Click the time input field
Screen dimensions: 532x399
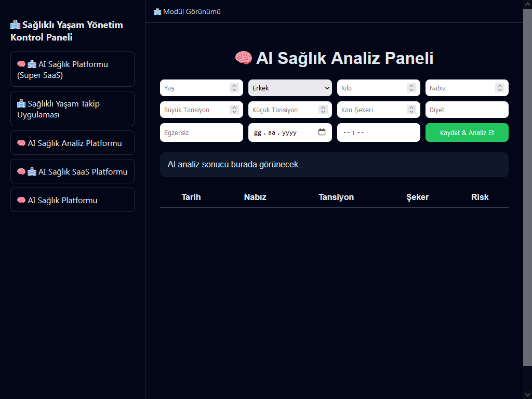(x=378, y=132)
